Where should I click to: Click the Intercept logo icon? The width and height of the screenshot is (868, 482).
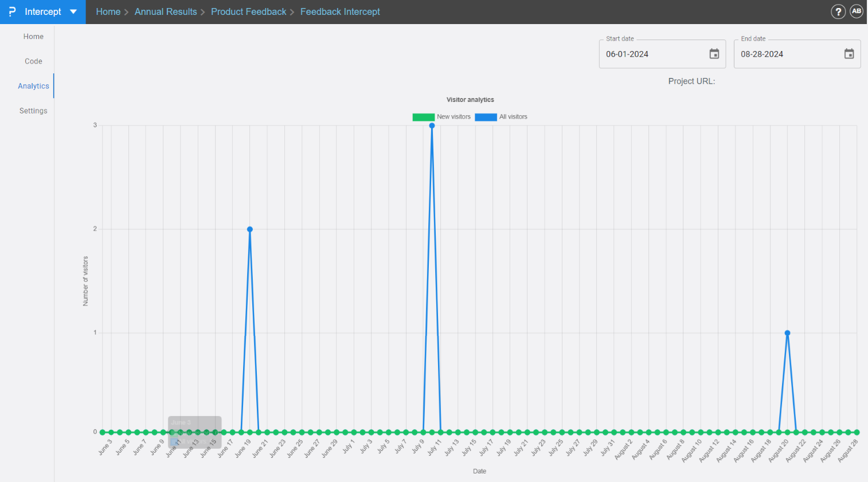tap(12, 11)
